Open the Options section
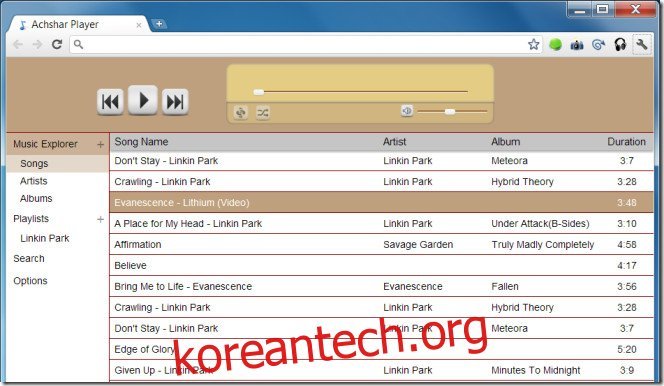Viewport: 664px width, 386px height. [30, 281]
